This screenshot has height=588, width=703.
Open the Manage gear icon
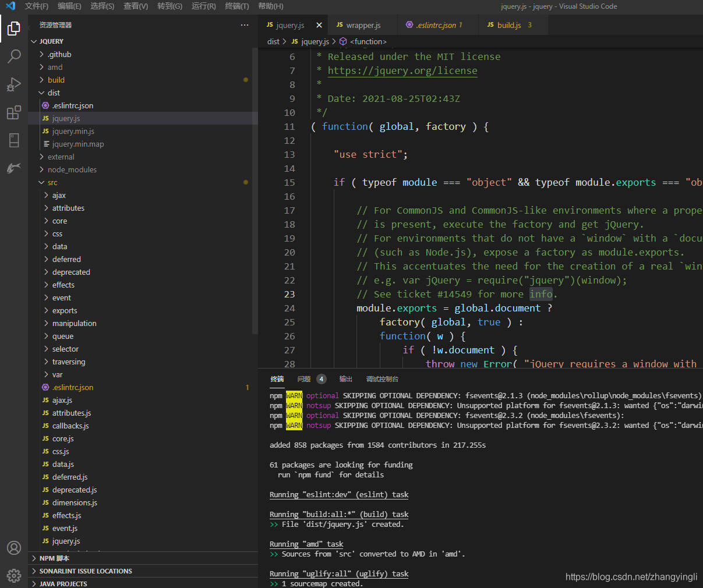[14, 576]
